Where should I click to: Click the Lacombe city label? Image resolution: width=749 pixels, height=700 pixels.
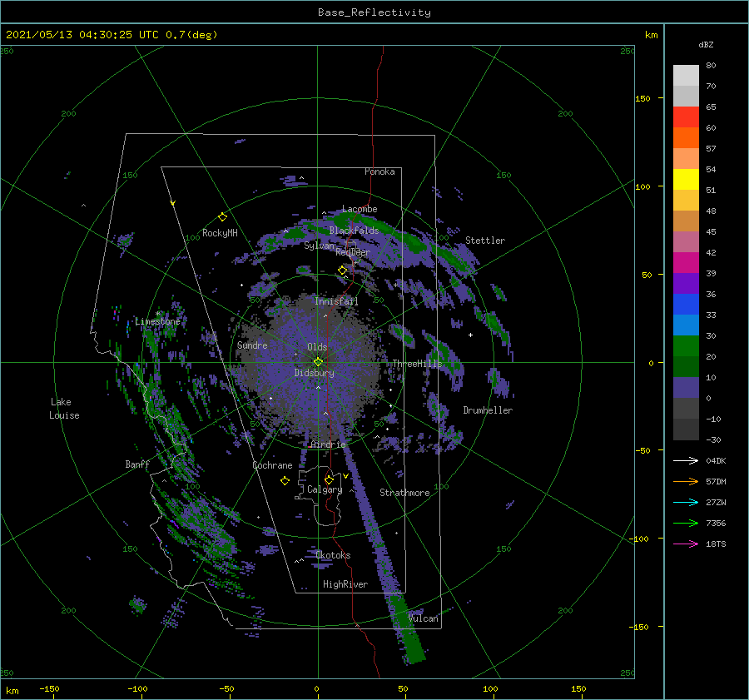click(360, 209)
